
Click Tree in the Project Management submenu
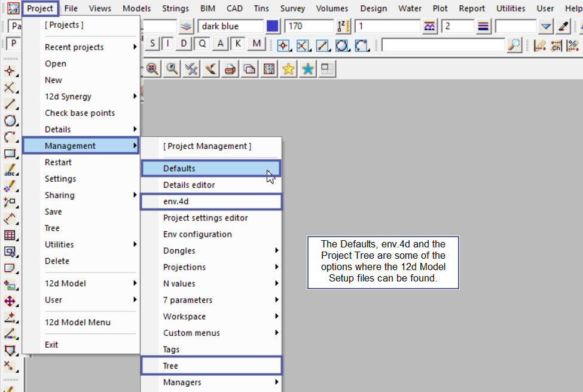[x=210, y=366]
